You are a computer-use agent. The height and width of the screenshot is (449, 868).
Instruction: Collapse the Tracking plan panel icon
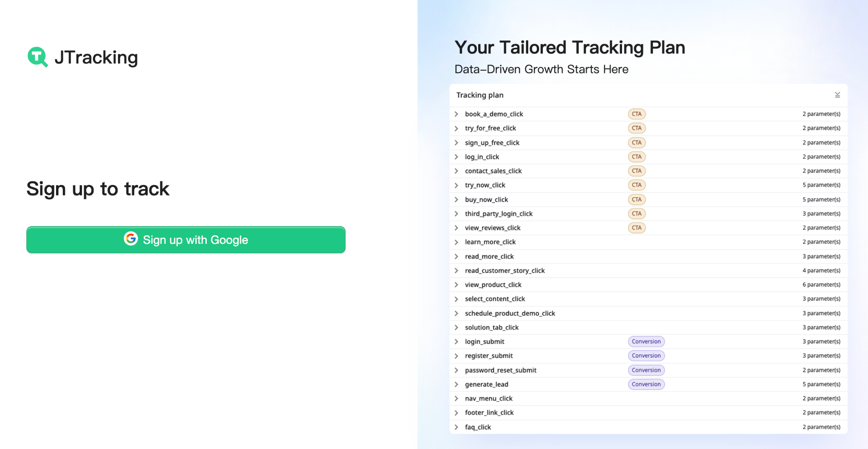point(837,95)
